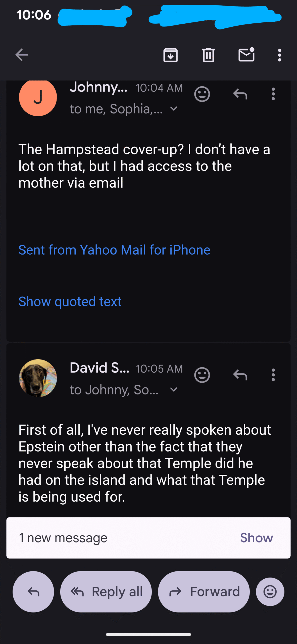The width and height of the screenshot is (297, 644).
Task: Expand recipient details on Johnny's email
Action: click(x=174, y=109)
